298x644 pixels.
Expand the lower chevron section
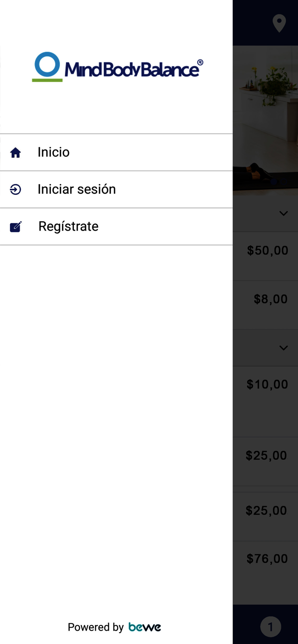283,348
